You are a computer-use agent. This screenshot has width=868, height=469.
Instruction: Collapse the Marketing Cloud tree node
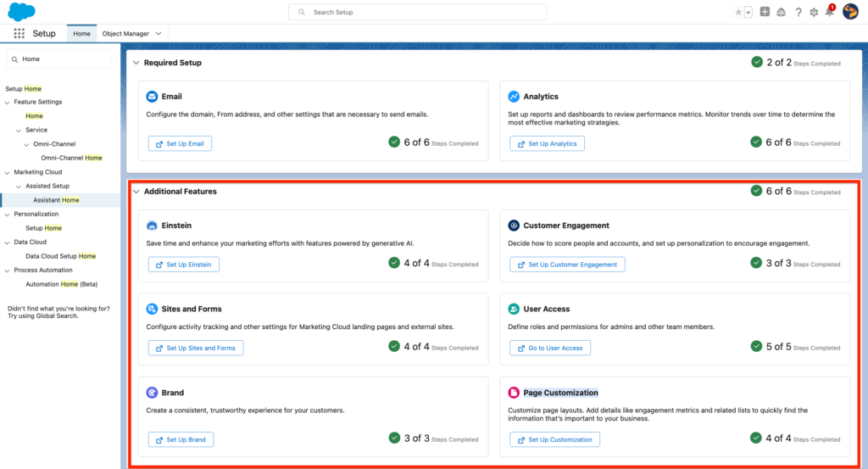coord(7,172)
